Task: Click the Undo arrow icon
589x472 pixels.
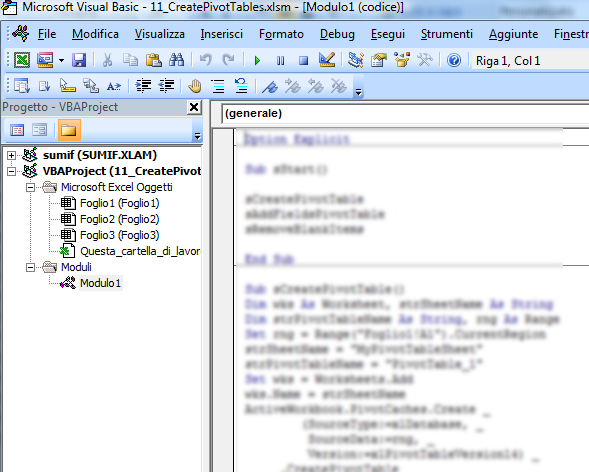Action: click(205, 60)
